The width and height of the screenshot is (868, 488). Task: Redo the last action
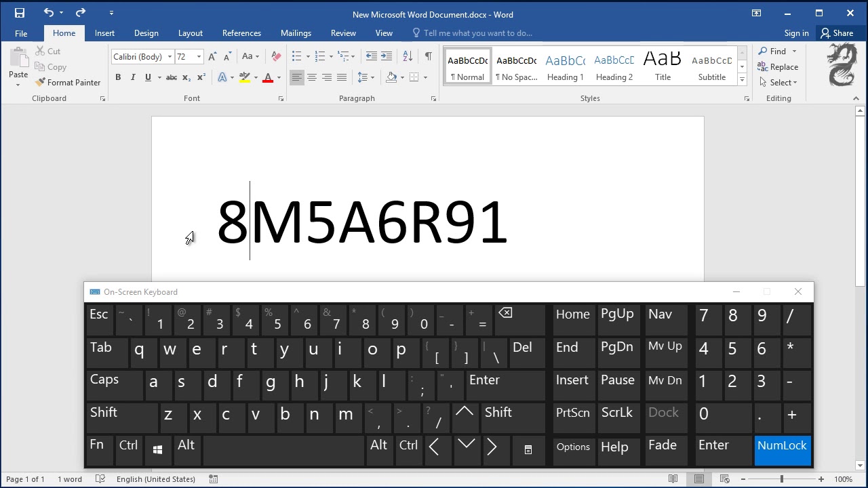[x=81, y=13]
